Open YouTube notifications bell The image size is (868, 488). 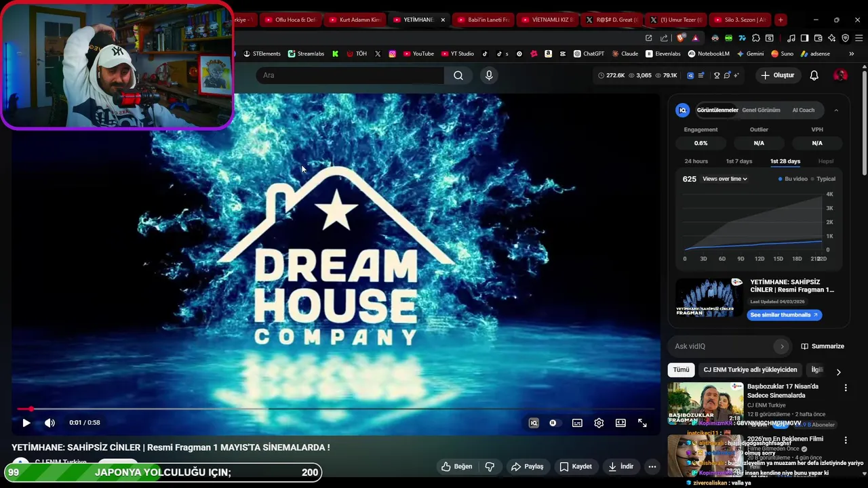coord(814,75)
